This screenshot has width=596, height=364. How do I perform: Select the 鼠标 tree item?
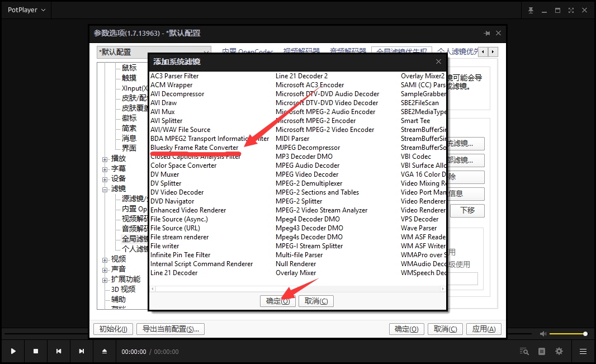(x=129, y=68)
